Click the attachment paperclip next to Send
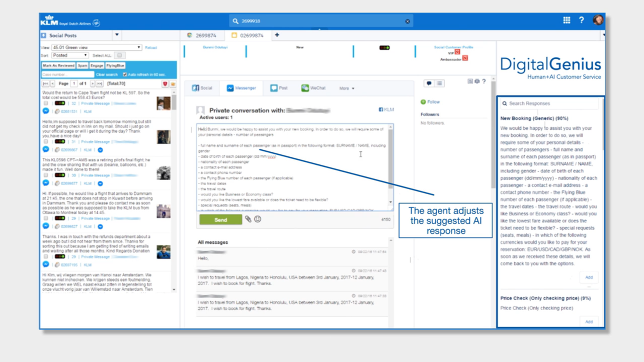 [x=248, y=219]
